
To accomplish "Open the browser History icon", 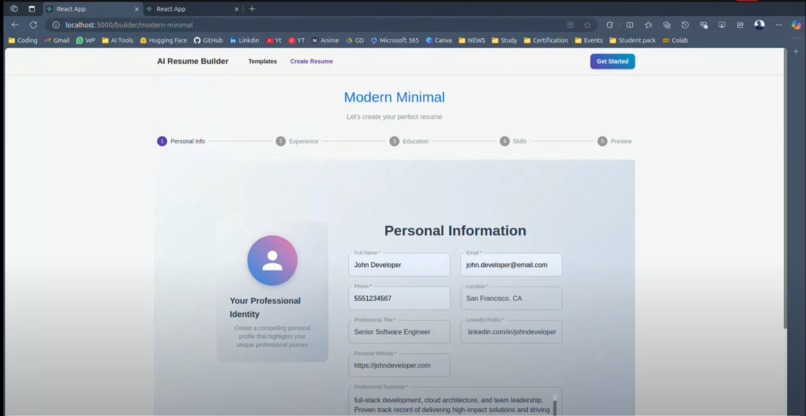I will coord(685,25).
